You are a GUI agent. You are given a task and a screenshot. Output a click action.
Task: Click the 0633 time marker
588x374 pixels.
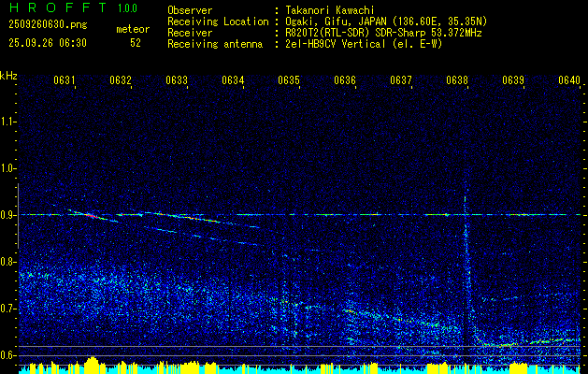pyautogui.click(x=177, y=79)
